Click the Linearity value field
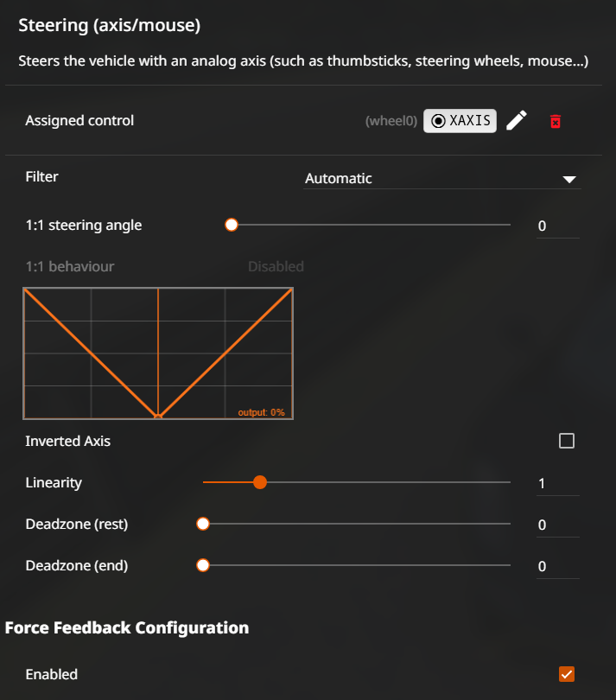Image resolution: width=616 pixels, height=700 pixels. point(558,483)
